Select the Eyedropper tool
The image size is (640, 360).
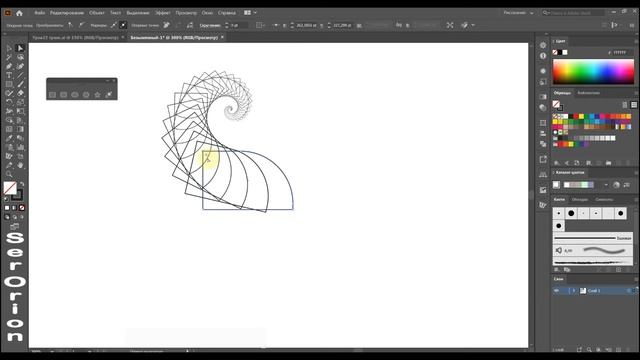coord(9,138)
